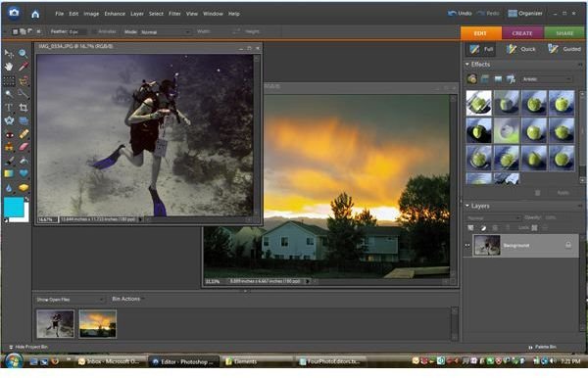
Task: Click Apply in the Effects palette
Action: [x=563, y=193]
